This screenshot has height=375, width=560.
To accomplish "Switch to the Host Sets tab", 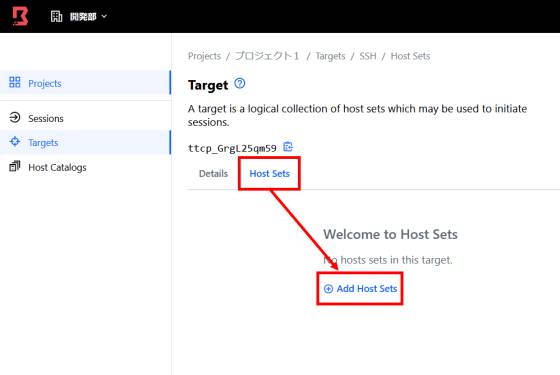I will tap(269, 174).
